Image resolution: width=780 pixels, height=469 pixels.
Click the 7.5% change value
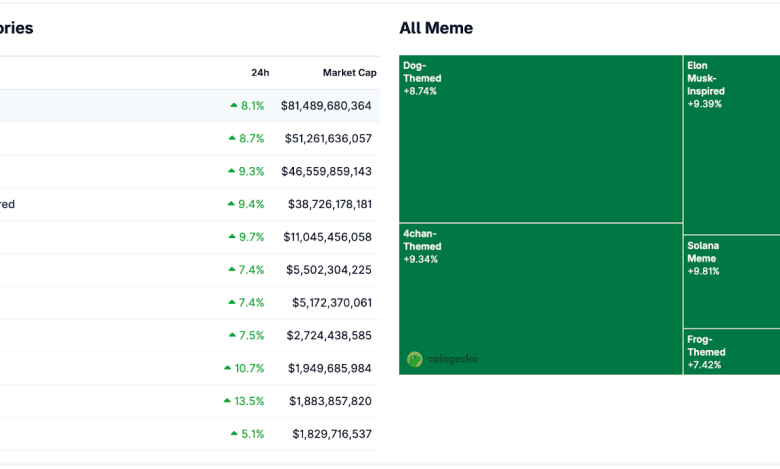(251, 336)
